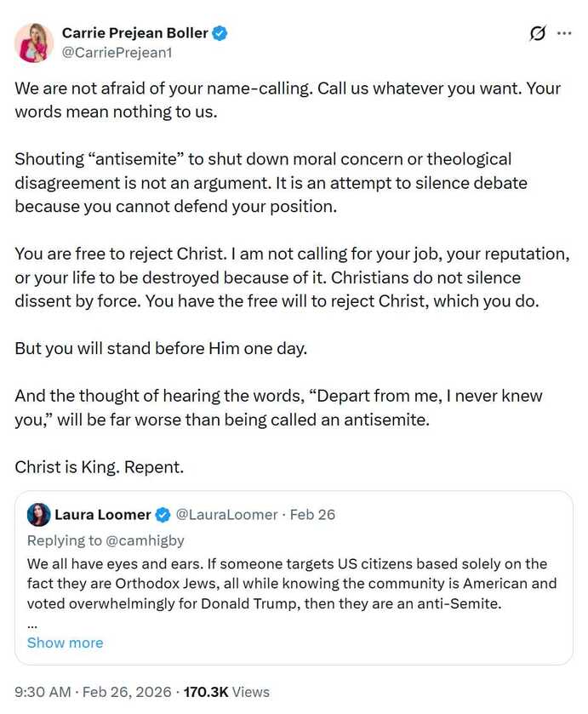Expand quoted post with Show more
This screenshot has height=714, width=588.
[65, 643]
